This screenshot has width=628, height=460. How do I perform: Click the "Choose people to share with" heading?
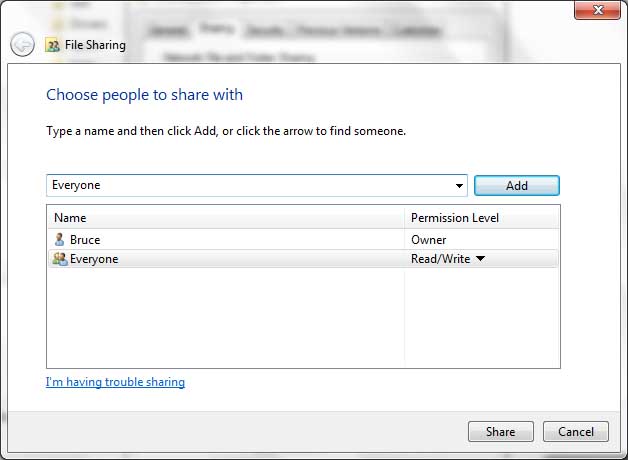coord(144,95)
